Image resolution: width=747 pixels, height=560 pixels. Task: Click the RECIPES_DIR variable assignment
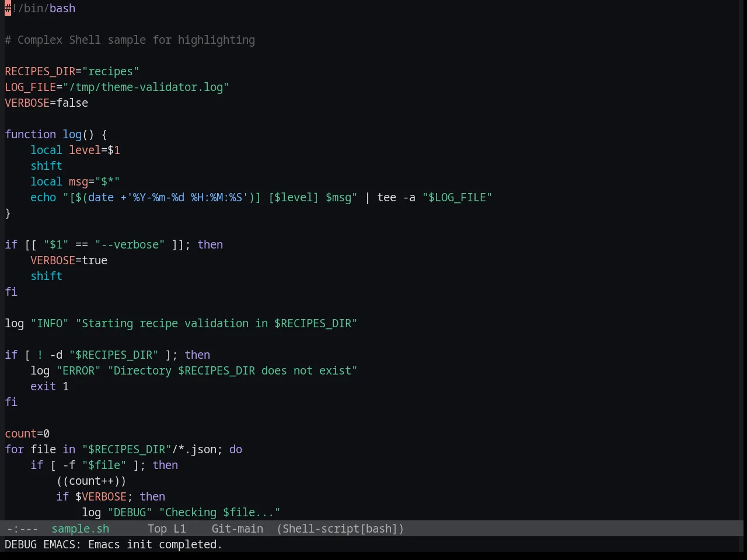[72, 71]
